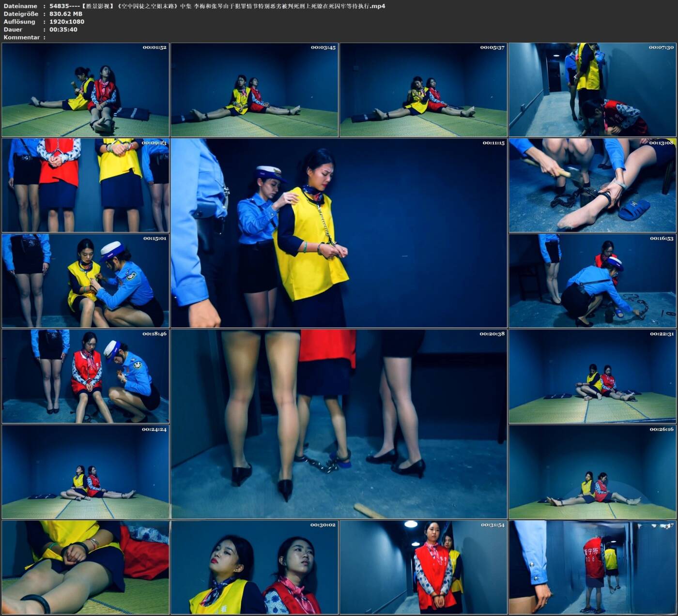Select the thumbnail timestamped 00:01:52

coord(86,90)
